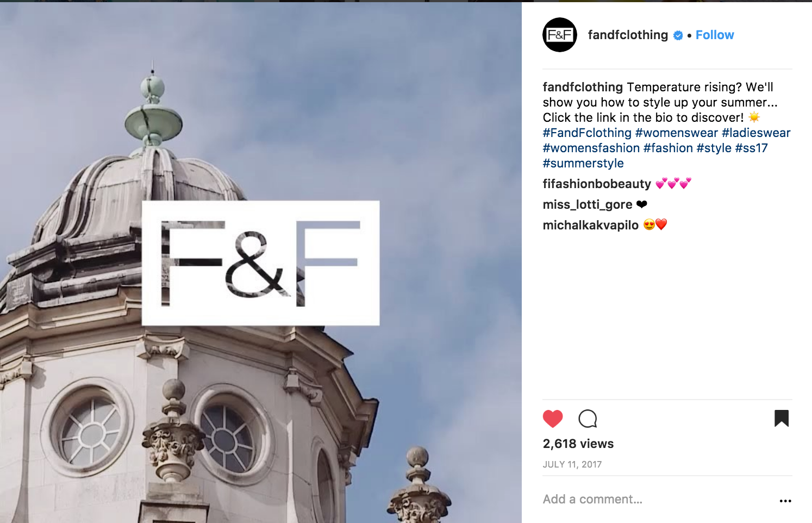
Task: Open the #ss17 hashtag
Action: coord(751,148)
